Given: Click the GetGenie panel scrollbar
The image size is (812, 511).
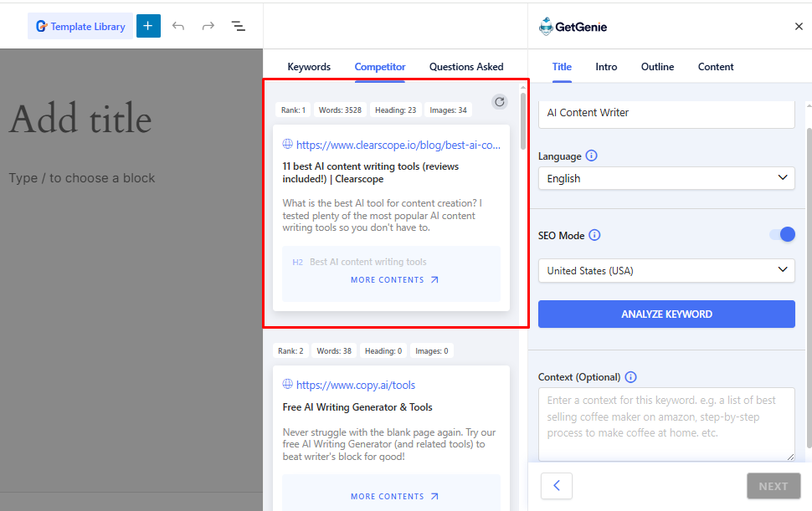Looking at the screenshot, I should coord(809,287).
